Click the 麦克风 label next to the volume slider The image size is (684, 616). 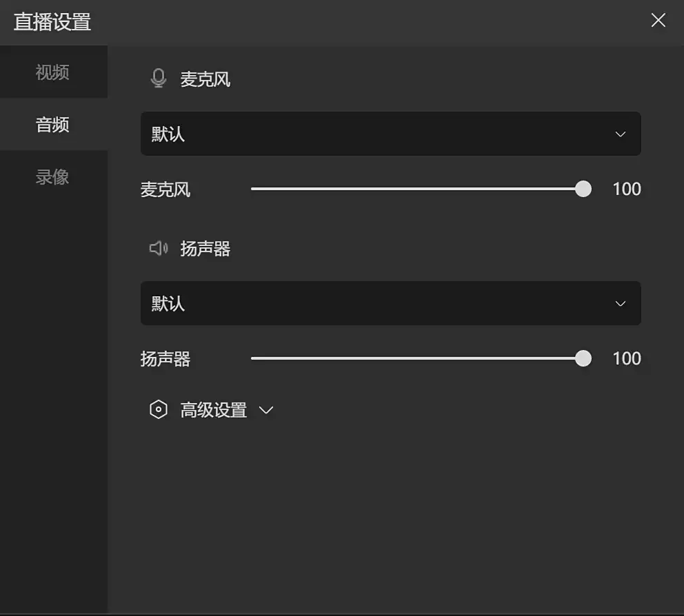[165, 189]
